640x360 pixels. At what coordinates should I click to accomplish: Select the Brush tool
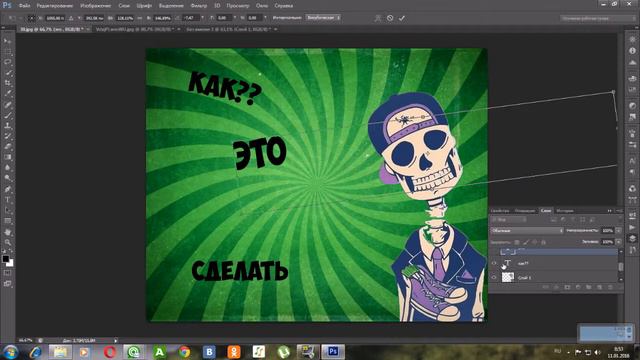(x=7, y=115)
